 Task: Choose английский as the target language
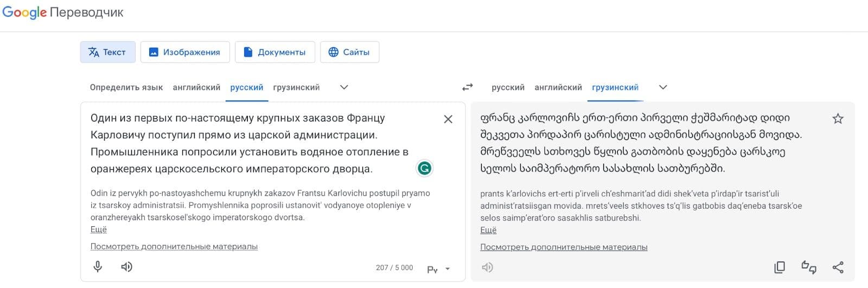558,87
